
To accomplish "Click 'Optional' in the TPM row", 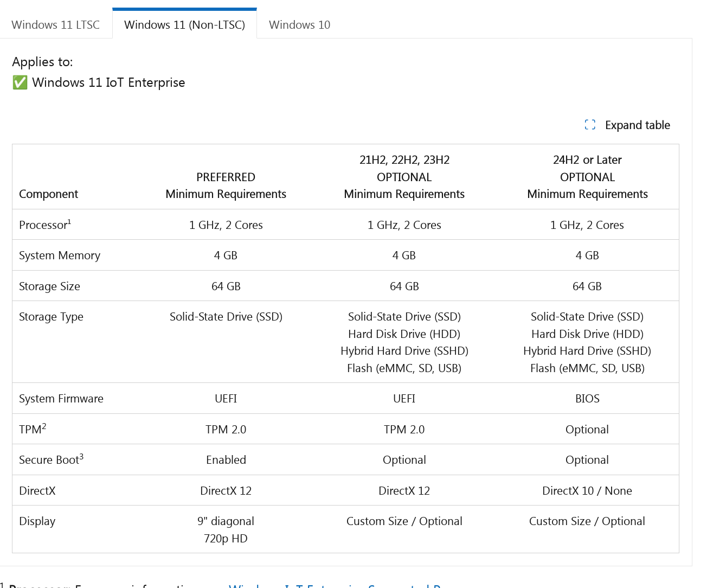I will point(587,430).
